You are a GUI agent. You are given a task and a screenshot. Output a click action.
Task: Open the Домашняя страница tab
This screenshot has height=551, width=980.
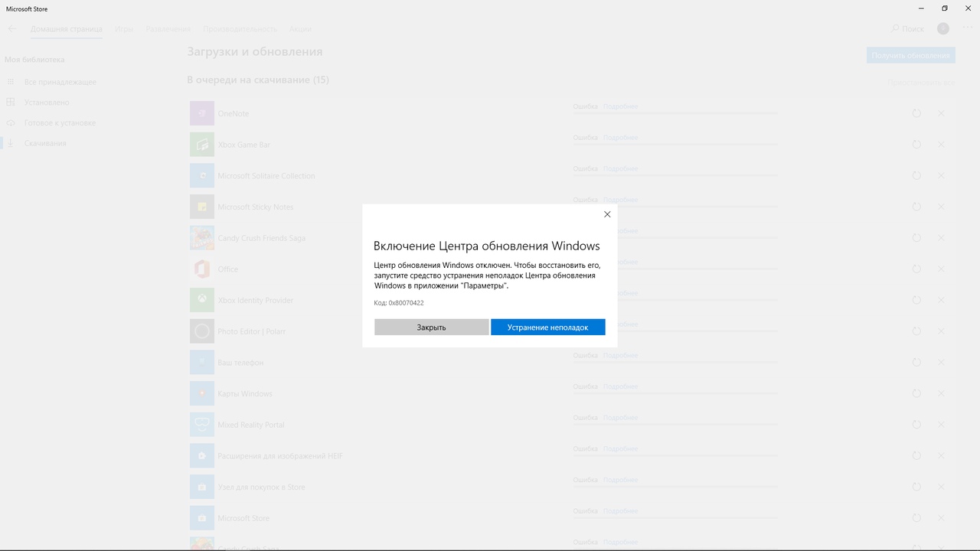pyautogui.click(x=67, y=29)
